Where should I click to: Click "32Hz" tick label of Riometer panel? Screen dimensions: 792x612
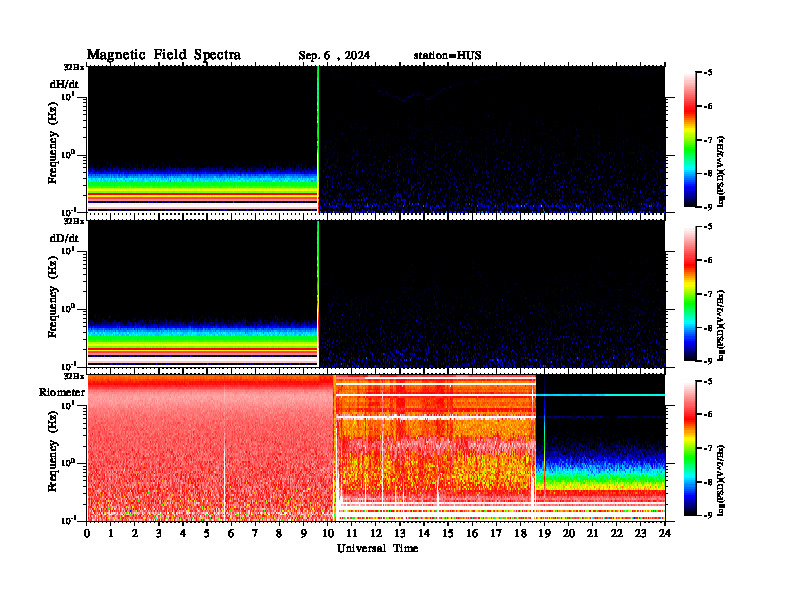click(74, 376)
